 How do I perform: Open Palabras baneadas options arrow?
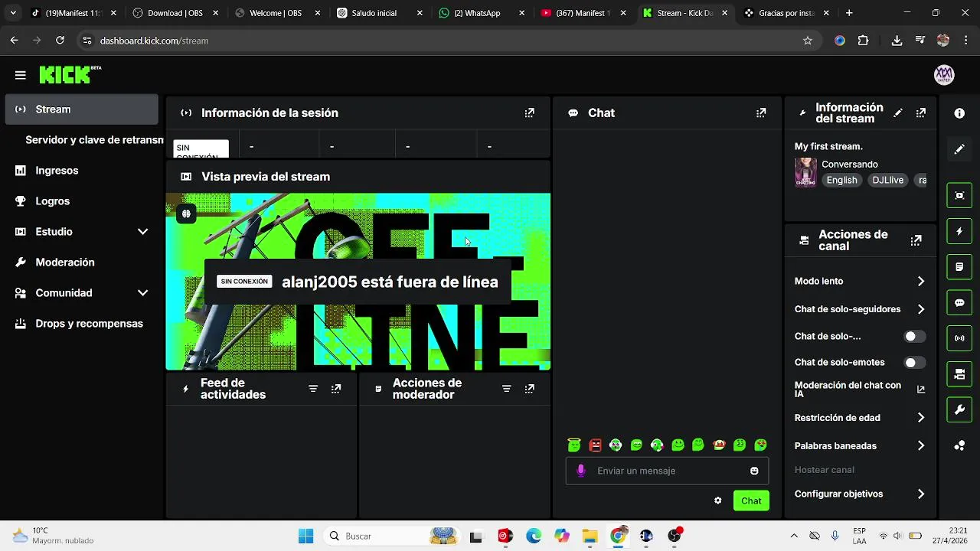pos(921,445)
